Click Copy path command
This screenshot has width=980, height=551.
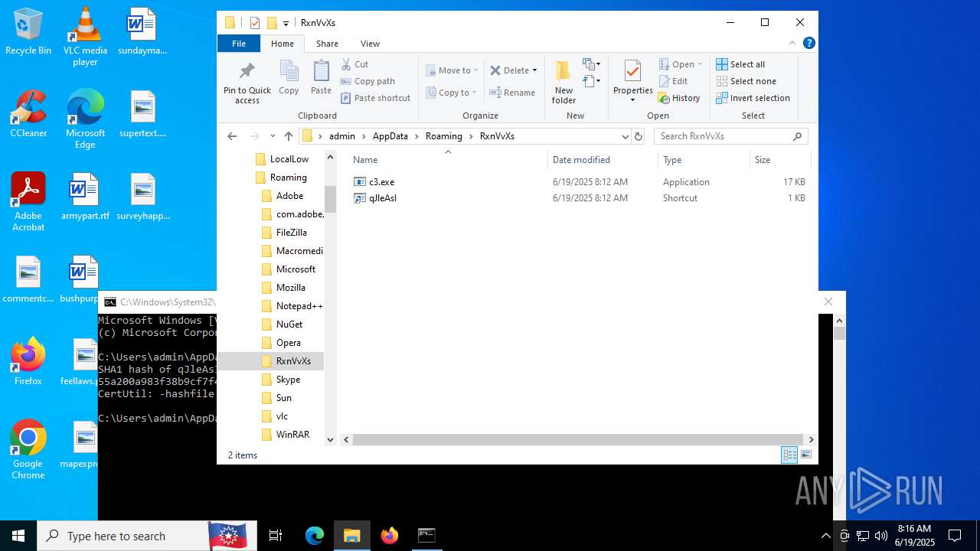click(x=367, y=81)
